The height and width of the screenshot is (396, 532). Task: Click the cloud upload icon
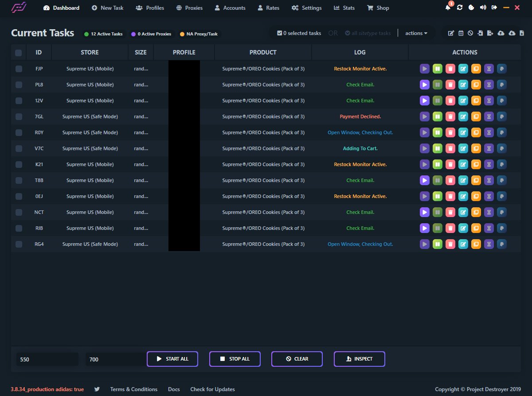(501, 33)
